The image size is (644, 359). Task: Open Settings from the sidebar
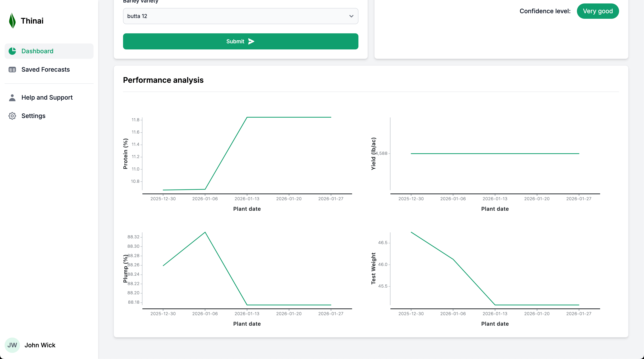33,116
